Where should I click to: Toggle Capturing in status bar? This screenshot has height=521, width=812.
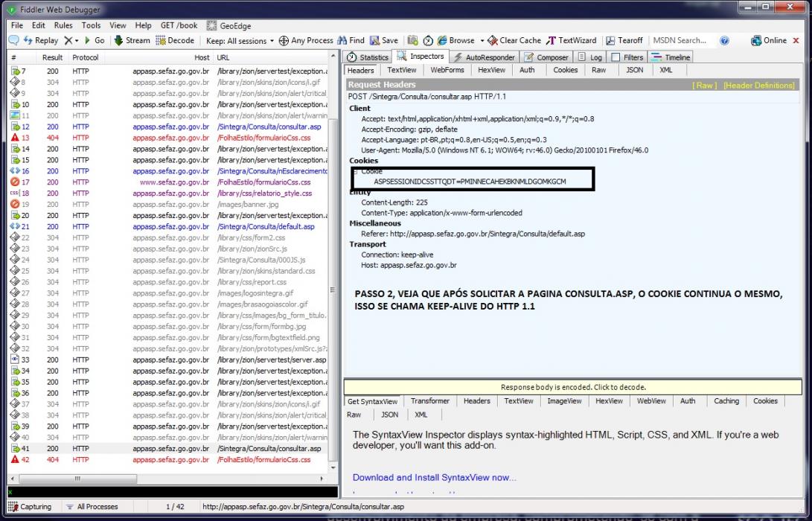coord(30,507)
